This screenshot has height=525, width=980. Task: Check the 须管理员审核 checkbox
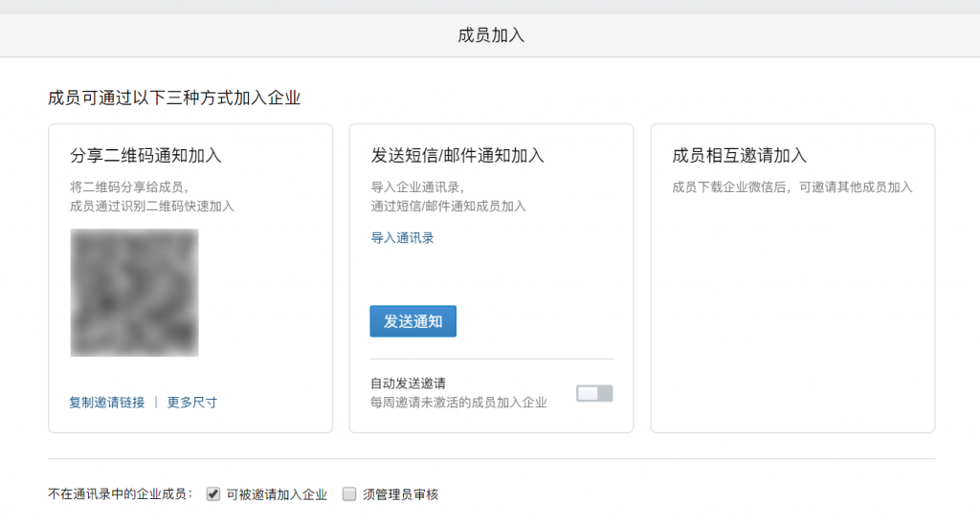(x=349, y=494)
